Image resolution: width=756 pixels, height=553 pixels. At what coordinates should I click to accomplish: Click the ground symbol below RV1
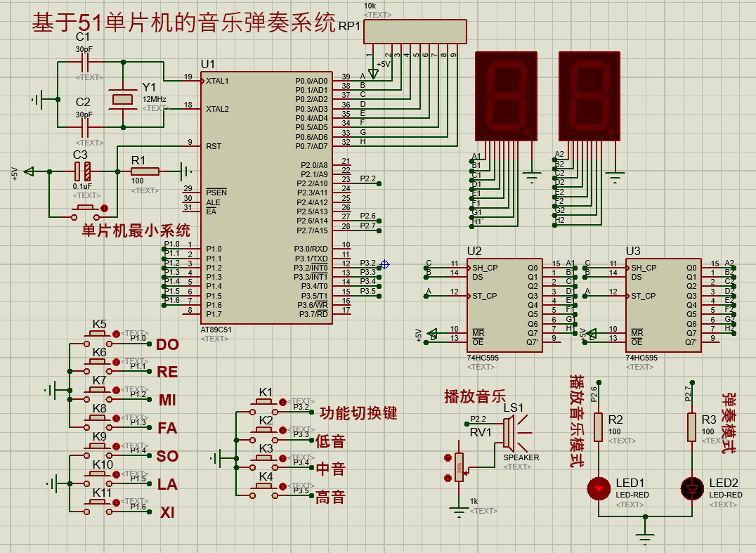(459, 512)
